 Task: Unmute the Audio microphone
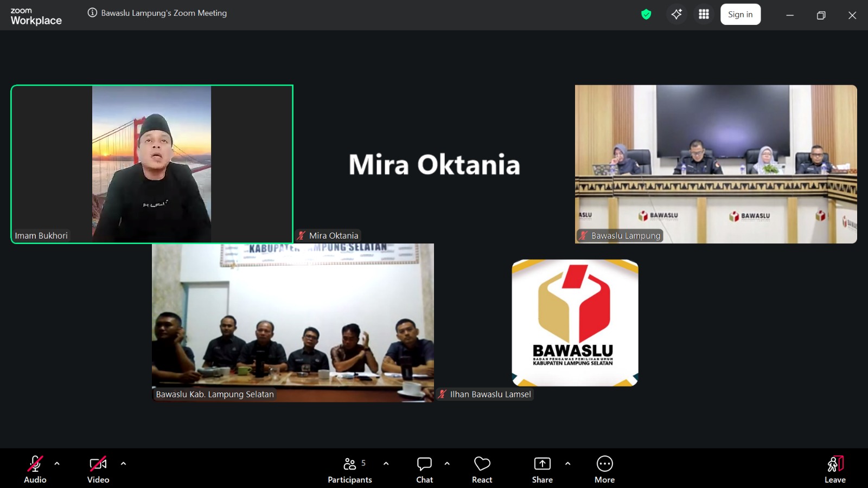click(x=35, y=470)
